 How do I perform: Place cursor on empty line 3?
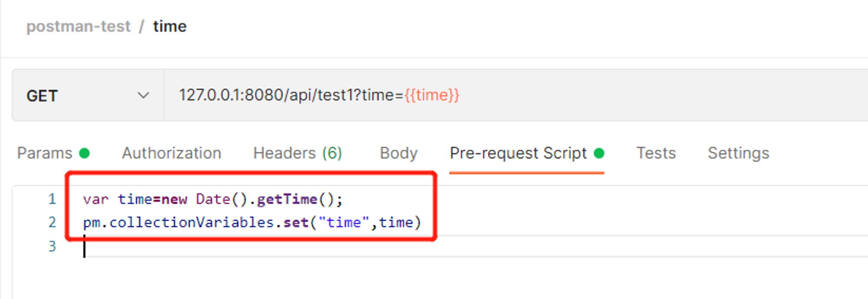point(475,246)
